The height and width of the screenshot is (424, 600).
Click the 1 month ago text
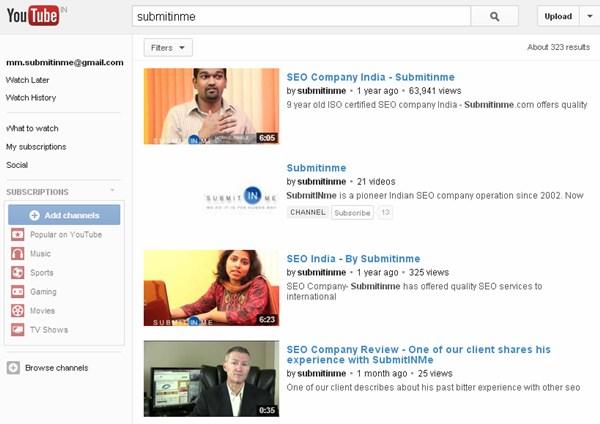[382, 373]
